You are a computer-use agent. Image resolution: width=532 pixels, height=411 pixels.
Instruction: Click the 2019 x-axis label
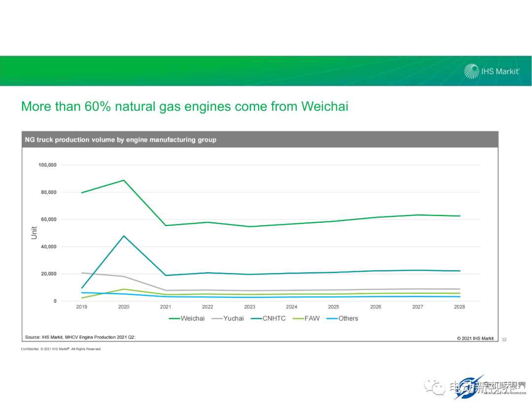pos(81,307)
